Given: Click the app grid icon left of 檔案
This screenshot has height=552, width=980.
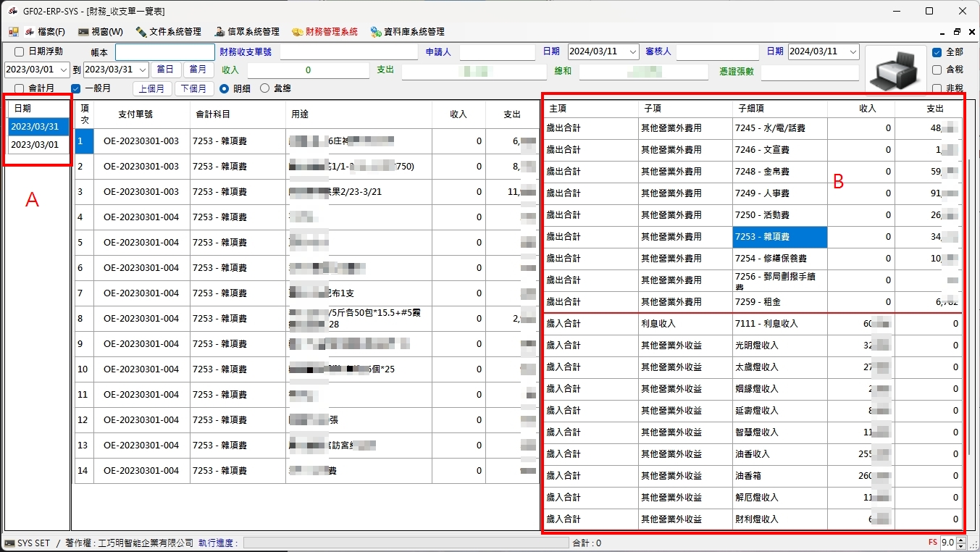Looking at the screenshot, I should pyautogui.click(x=13, y=32).
